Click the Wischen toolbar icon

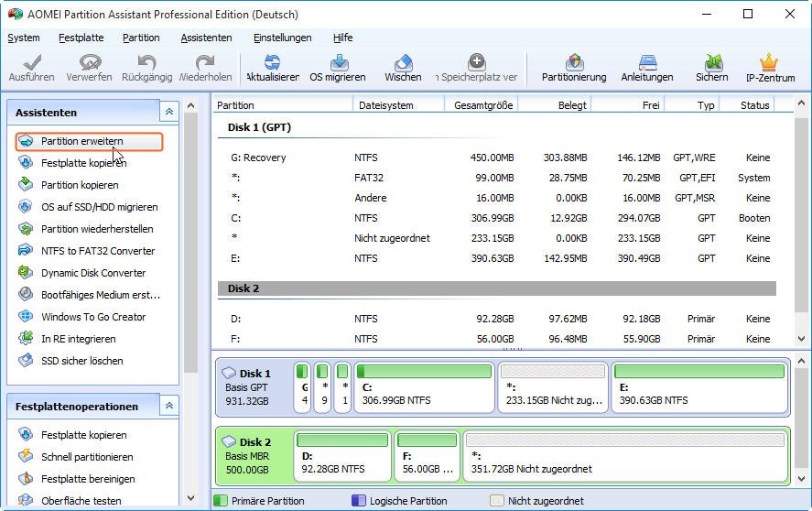[403, 63]
